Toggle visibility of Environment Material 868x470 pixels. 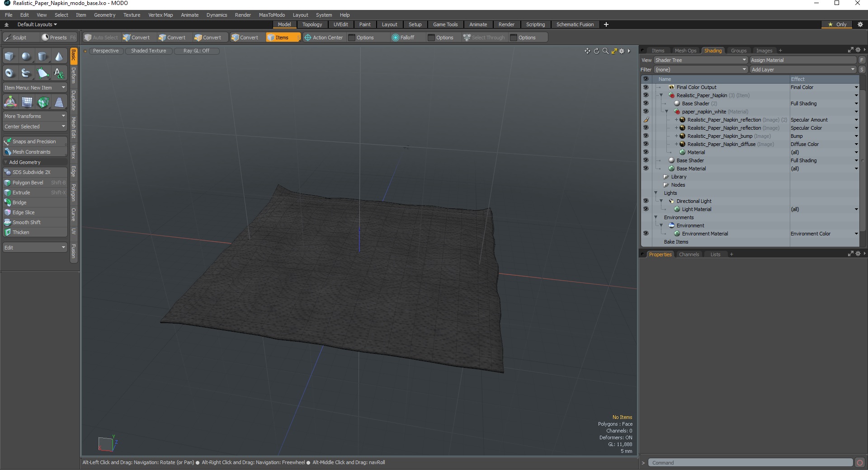(646, 234)
